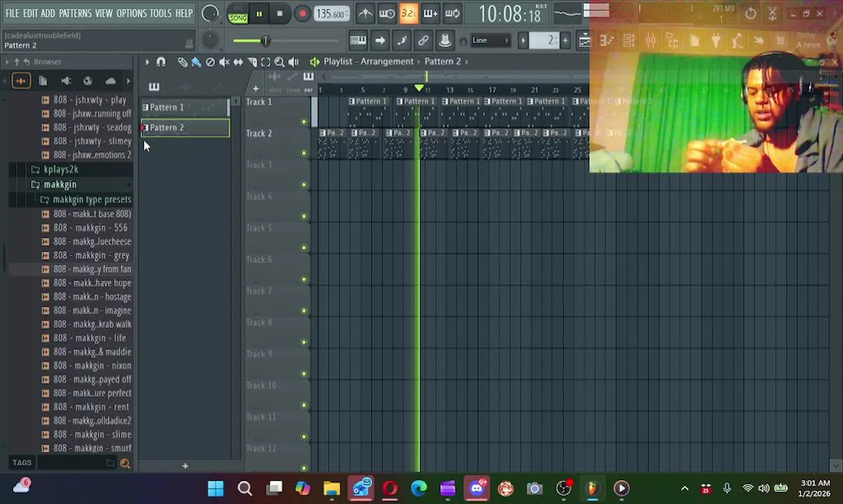Screen dimensions: 843x504
Task: Stop playback with the stop button
Action: 279,14
